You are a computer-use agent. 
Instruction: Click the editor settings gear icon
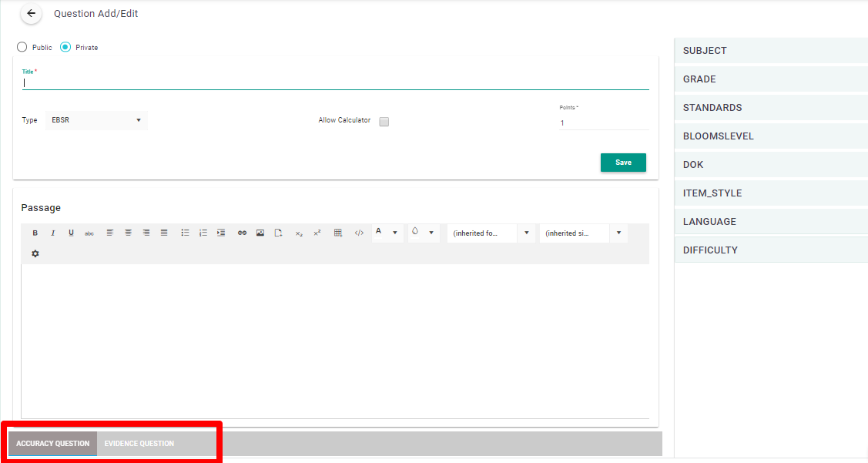click(x=35, y=253)
